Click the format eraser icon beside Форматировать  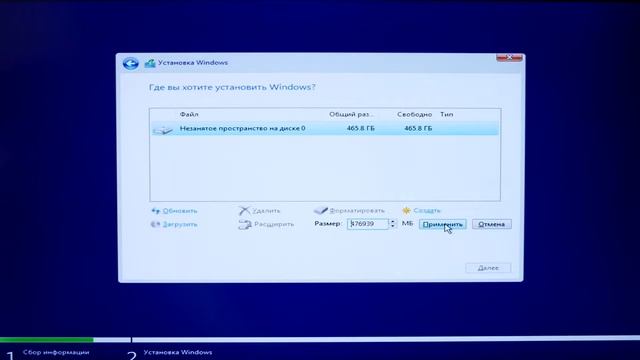click(320, 210)
